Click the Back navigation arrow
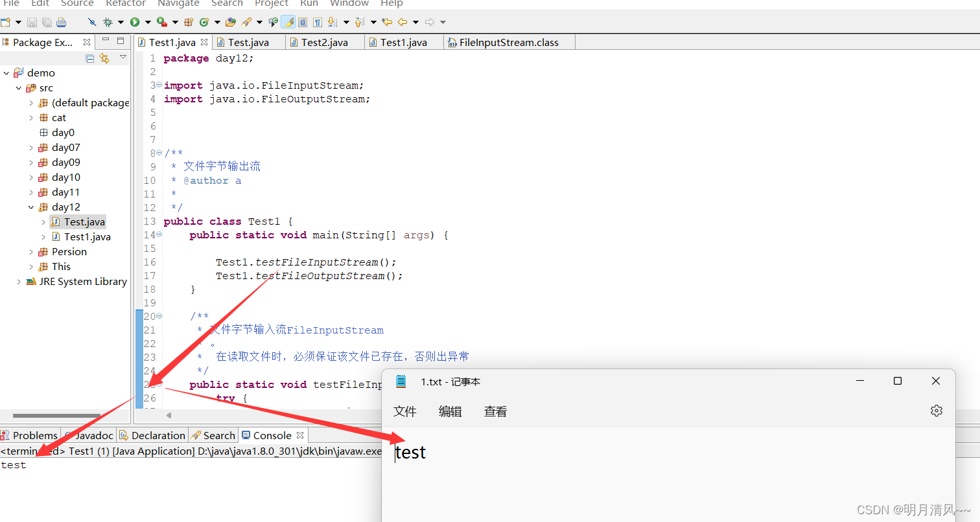 coord(402,22)
